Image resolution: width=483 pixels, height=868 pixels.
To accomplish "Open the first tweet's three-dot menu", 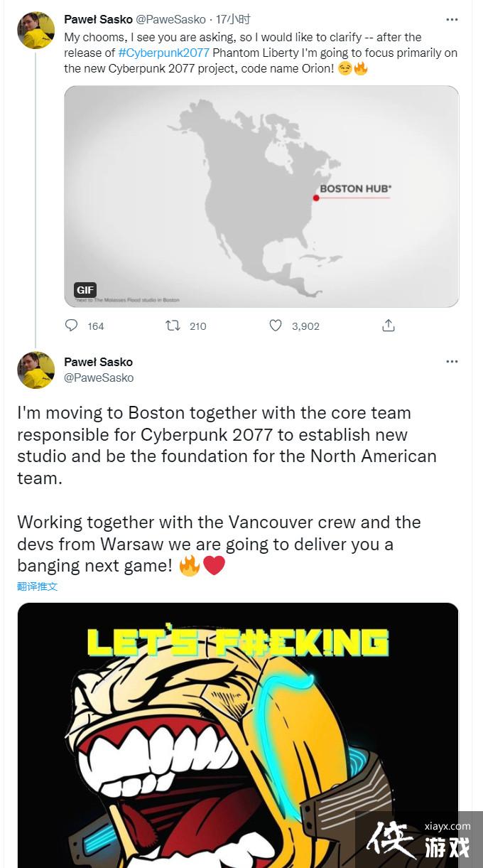I will tap(452, 19).
